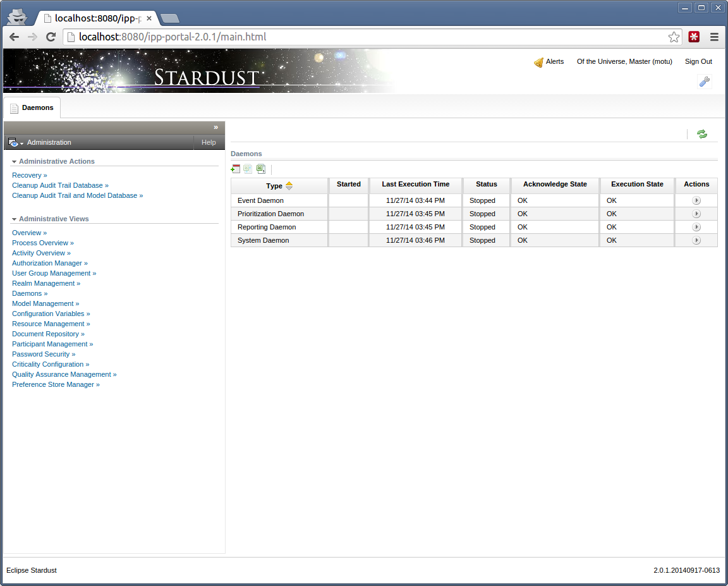Go back in browser history
Viewport: 728px width, 586px height.
coord(15,37)
